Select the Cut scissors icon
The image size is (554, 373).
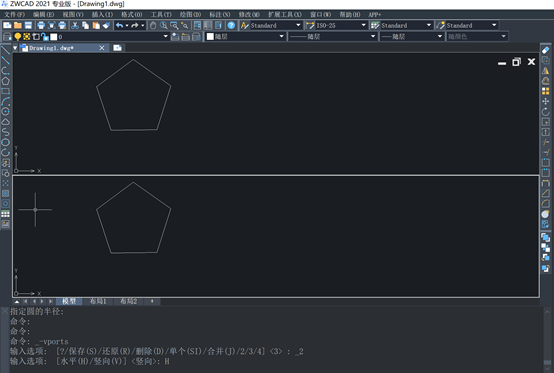[75, 25]
